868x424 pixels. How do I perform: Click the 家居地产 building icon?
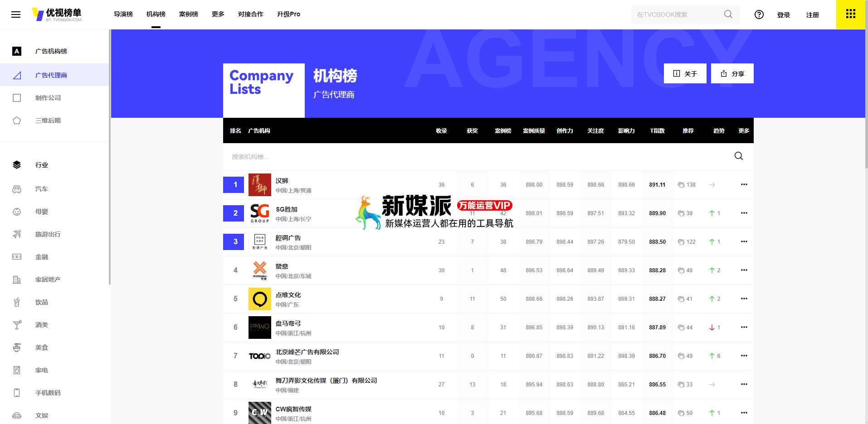point(17,279)
